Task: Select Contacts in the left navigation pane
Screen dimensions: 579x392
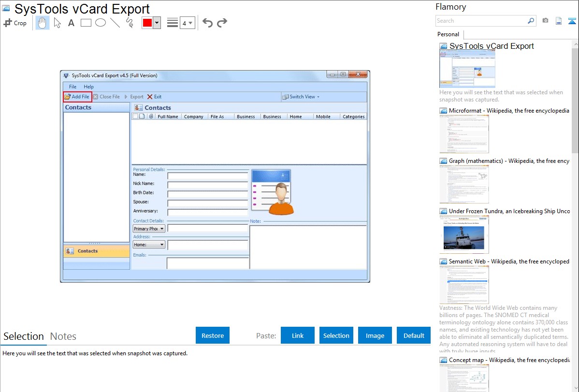Action: [x=96, y=251]
